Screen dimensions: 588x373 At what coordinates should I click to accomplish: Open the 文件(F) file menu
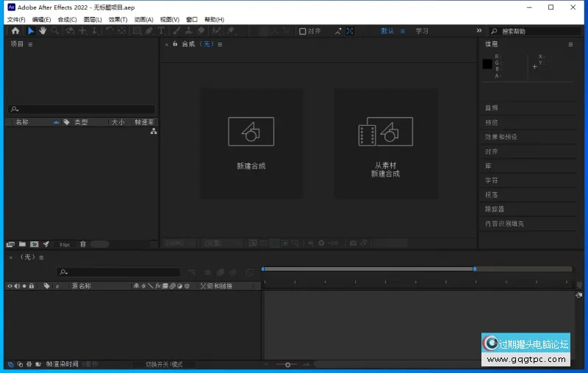pyautogui.click(x=15, y=19)
